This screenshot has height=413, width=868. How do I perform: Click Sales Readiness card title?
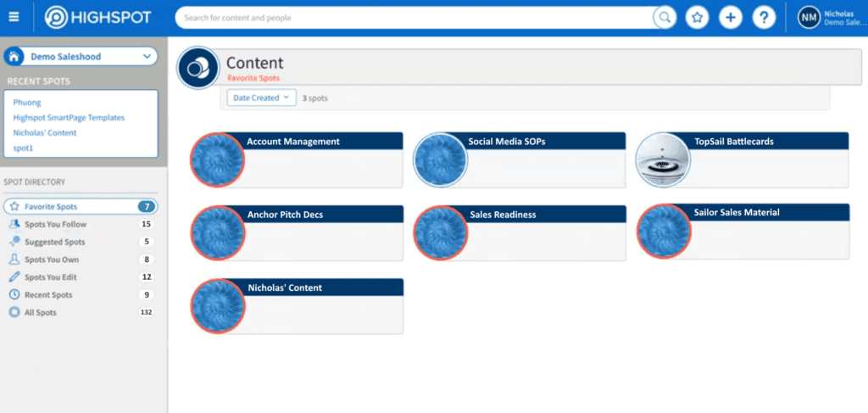tap(503, 215)
